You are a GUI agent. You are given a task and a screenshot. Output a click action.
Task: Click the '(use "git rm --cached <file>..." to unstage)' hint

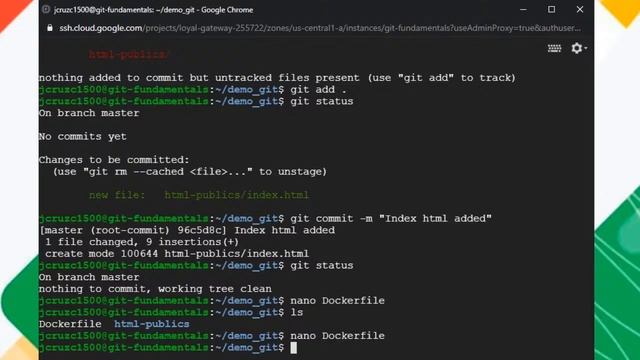[x=190, y=171]
